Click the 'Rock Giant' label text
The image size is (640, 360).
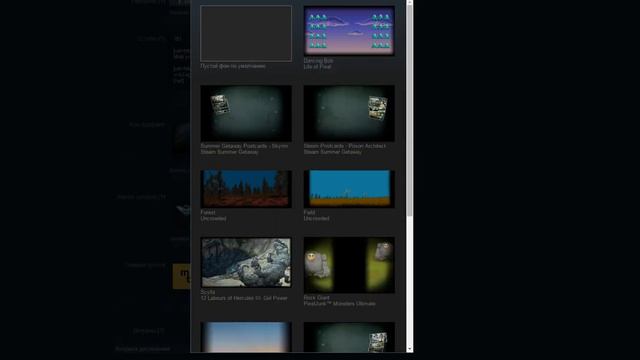point(316,298)
